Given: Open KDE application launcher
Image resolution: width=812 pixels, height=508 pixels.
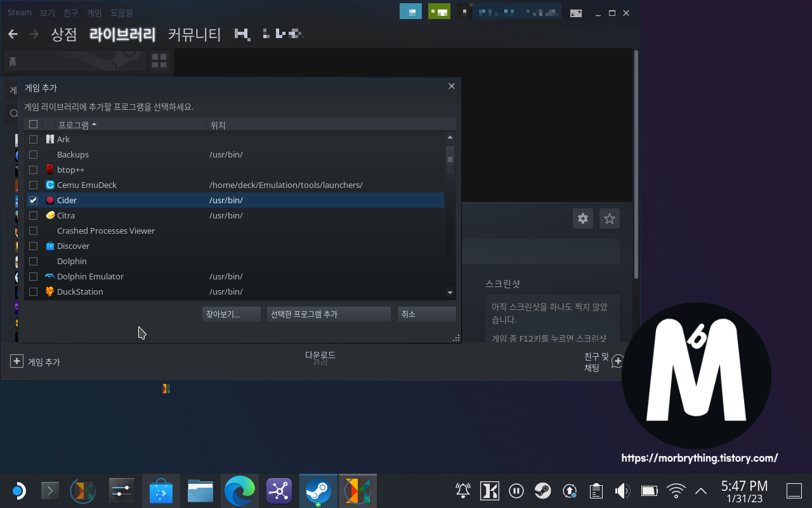Looking at the screenshot, I should pyautogui.click(x=18, y=491).
